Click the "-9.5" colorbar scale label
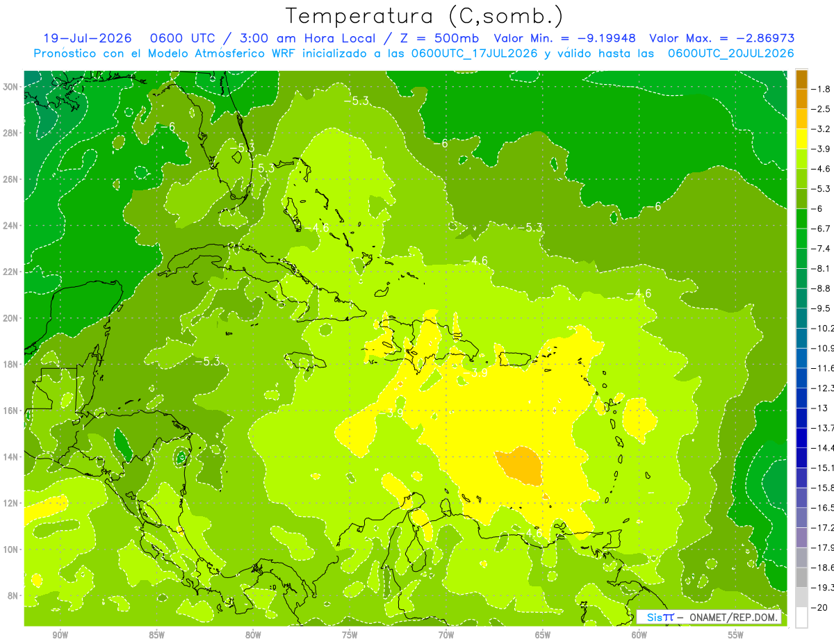 [x=821, y=308]
